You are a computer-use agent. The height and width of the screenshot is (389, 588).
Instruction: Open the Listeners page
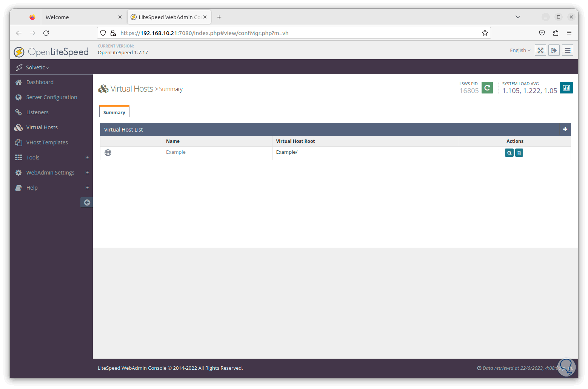(37, 112)
